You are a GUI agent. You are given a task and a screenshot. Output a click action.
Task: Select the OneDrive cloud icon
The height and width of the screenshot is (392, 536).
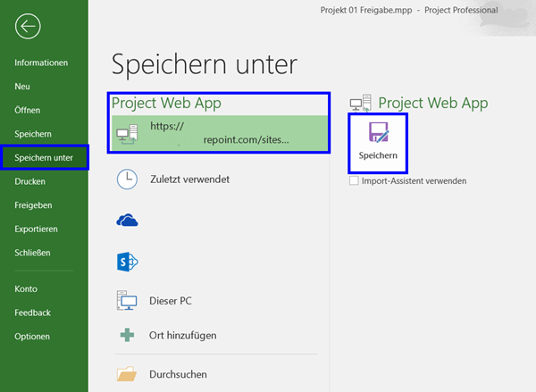[128, 220]
